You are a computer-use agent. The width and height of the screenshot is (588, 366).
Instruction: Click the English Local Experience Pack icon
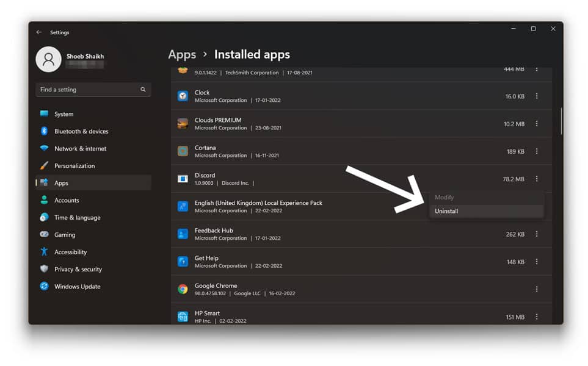pos(183,206)
